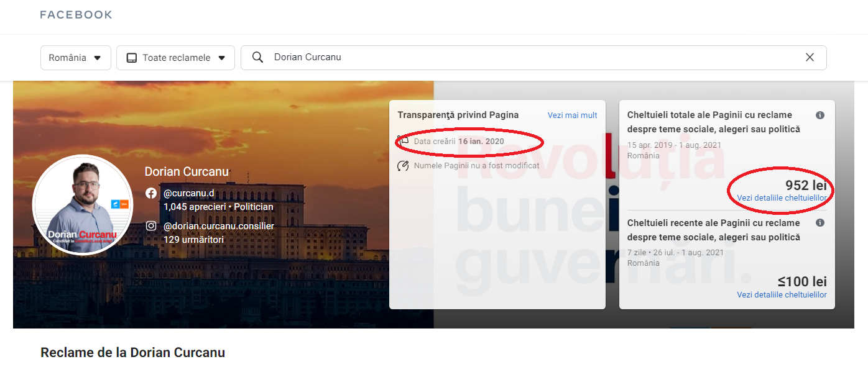Viewport: 868px width, 367px height.
Task: Open Vezi detaliile cheltuielilor under ≤100 lei
Action: 782,295
